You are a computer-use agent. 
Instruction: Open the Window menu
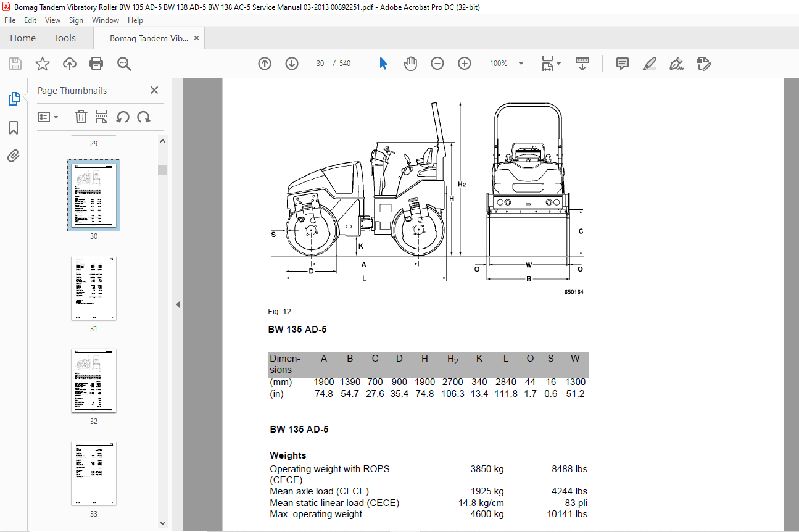106,20
